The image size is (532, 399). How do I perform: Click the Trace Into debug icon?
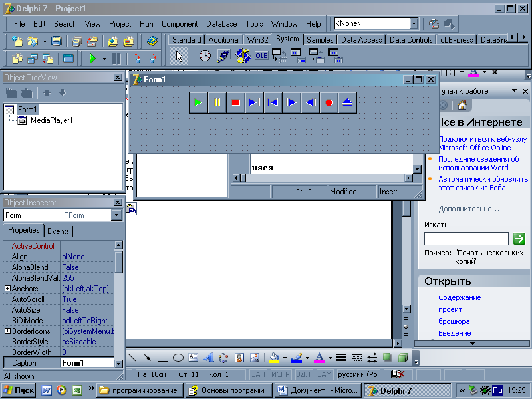coord(137,59)
